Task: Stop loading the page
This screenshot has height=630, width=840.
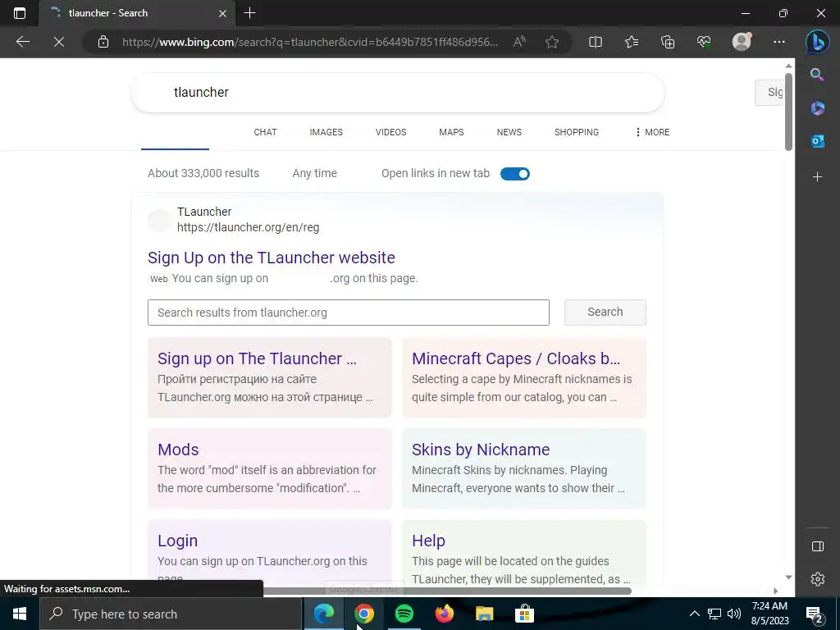Action: click(59, 42)
